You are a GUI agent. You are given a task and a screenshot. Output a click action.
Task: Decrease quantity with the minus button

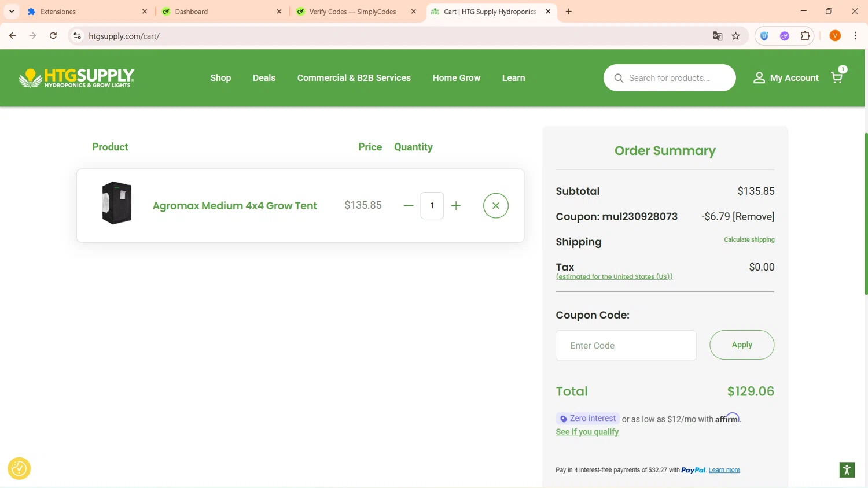(x=409, y=205)
